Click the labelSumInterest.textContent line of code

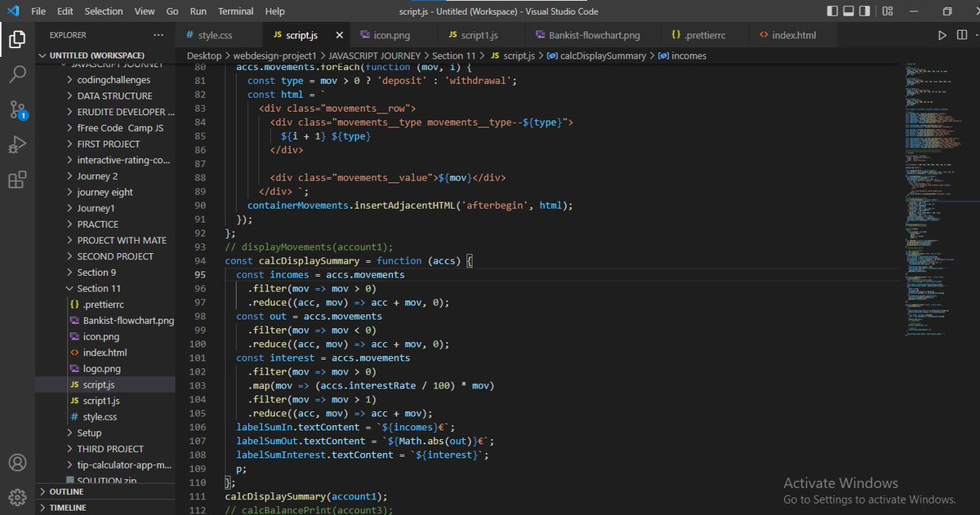tap(363, 455)
